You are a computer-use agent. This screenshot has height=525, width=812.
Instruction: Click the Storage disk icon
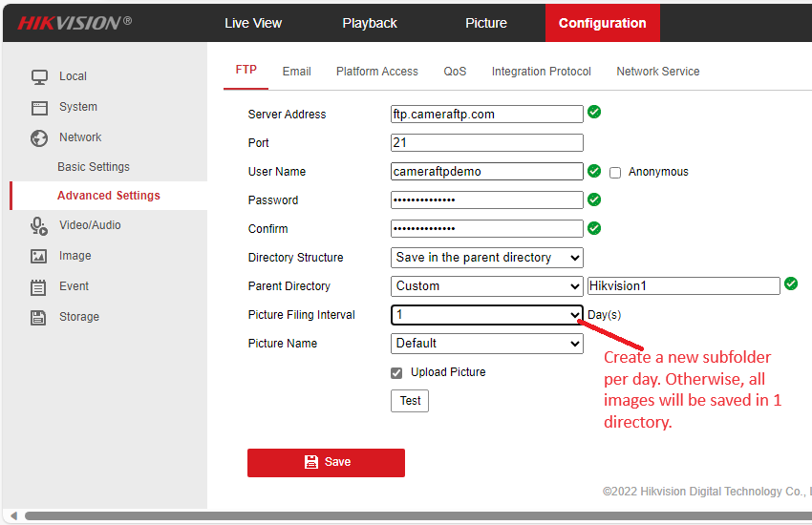point(39,318)
